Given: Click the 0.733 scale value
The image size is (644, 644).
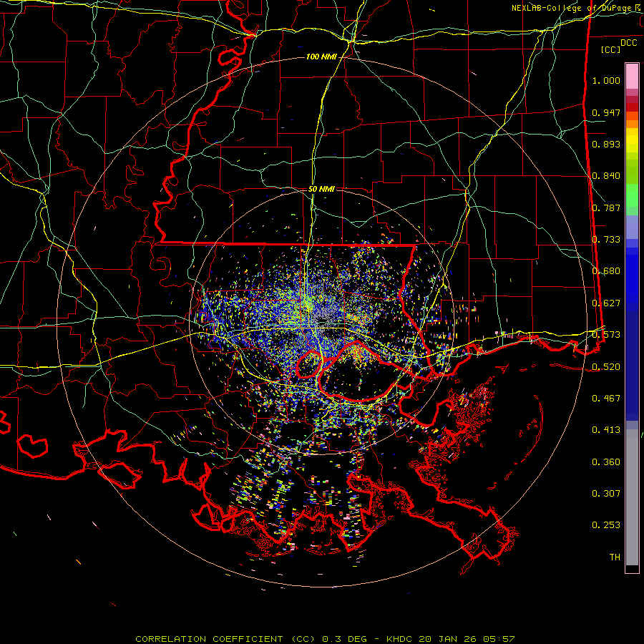Looking at the screenshot, I should click(x=606, y=240).
